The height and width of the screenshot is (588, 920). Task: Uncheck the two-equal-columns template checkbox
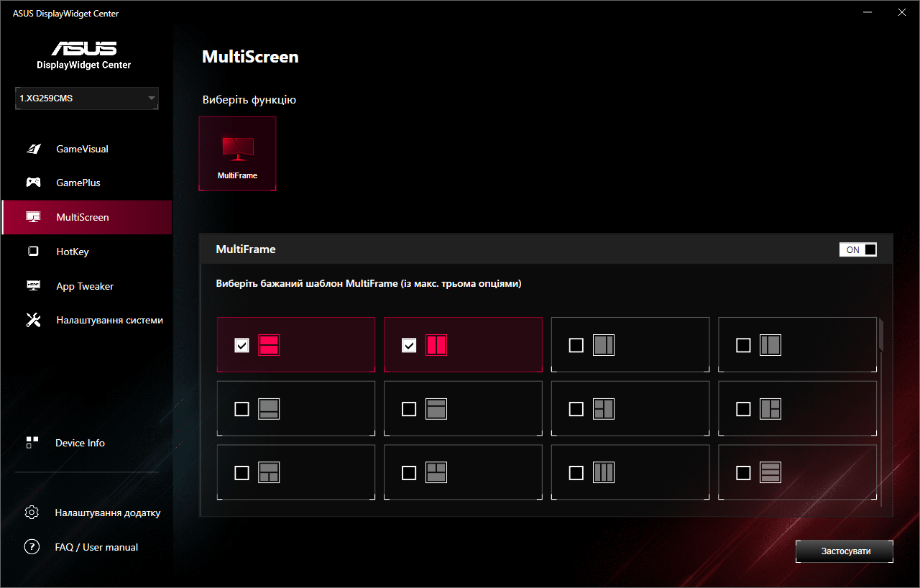[409, 346]
